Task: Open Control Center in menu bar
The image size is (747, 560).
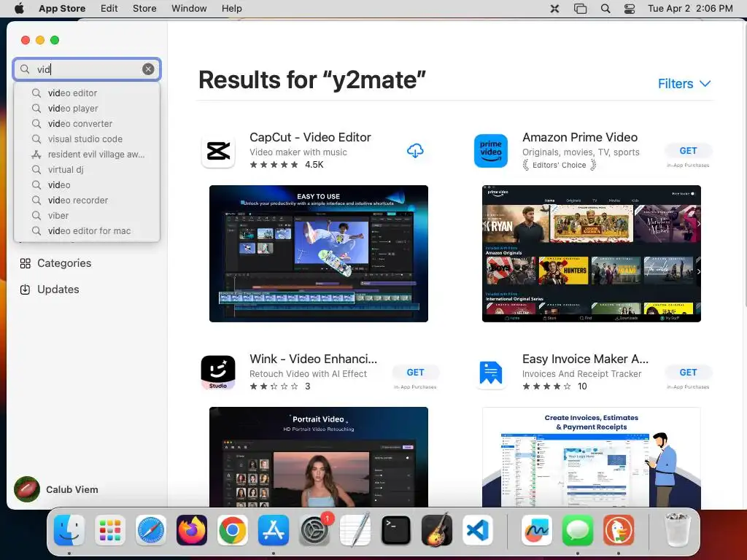Action: [630, 9]
